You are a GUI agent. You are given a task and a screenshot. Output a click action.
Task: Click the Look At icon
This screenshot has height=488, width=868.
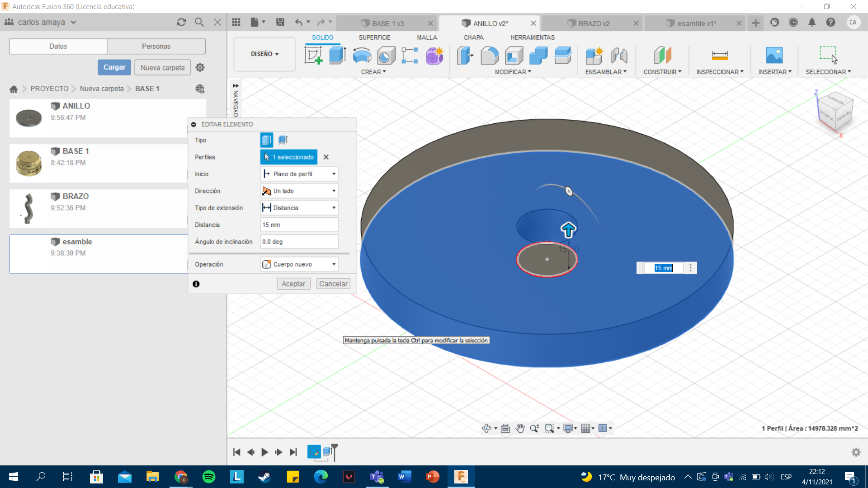point(505,428)
